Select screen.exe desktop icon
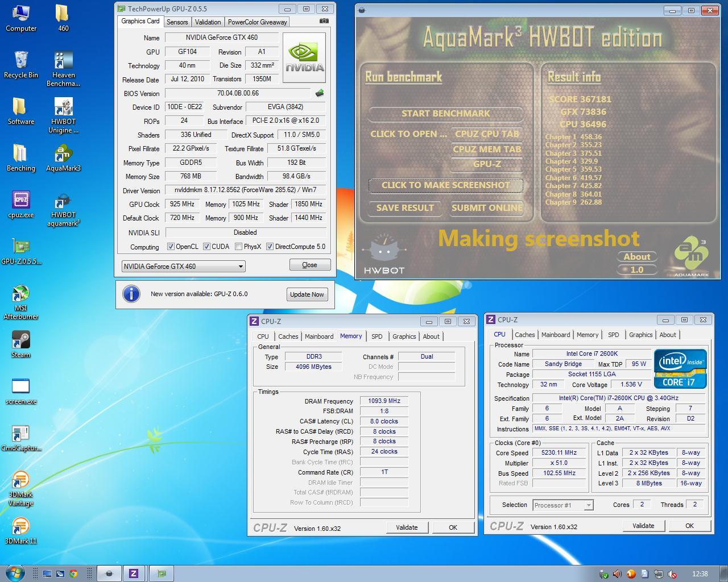The height and width of the screenshot is (582, 728). (21, 391)
